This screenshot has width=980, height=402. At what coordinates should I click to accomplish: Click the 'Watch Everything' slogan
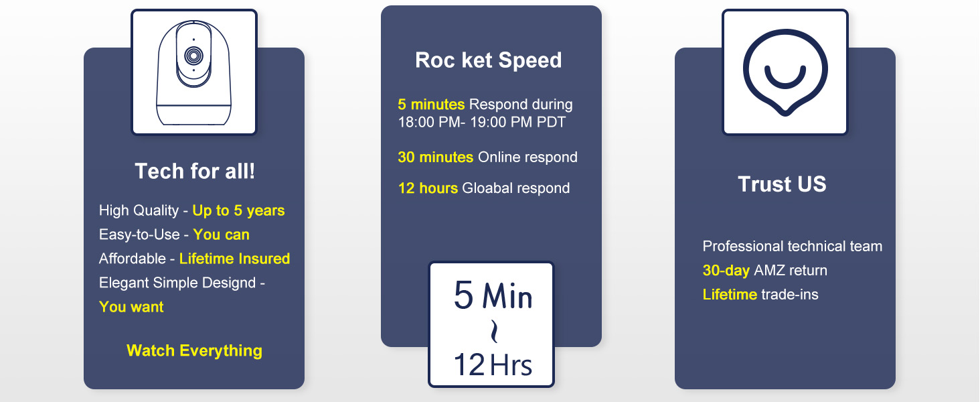(x=194, y=350)
